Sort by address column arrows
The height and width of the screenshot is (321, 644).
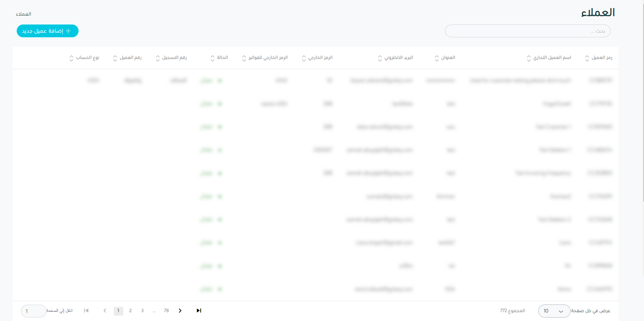click(437, 58)
